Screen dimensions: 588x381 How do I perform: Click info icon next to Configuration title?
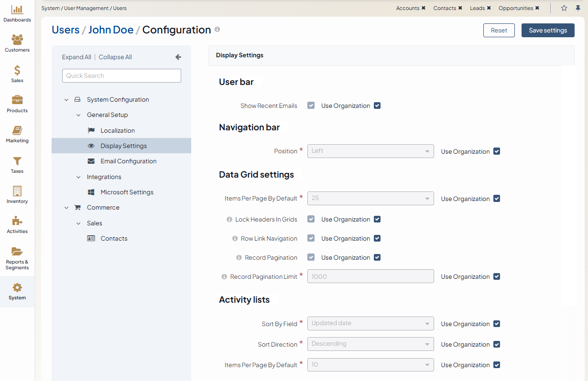(217, 30)
